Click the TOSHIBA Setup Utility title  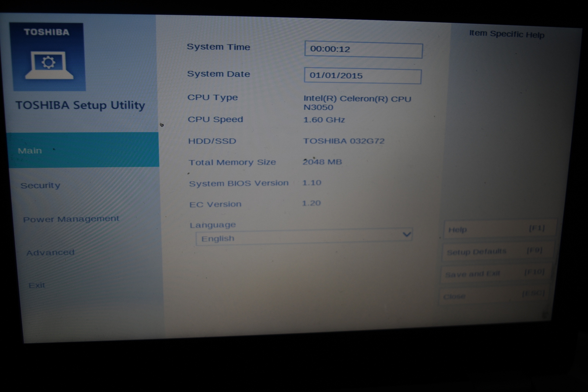pyautogui.click(x=80, y=105)
